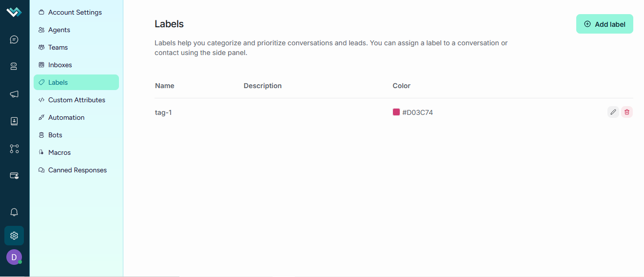Select the tag-1 label name
This screenshot has width=644, height=277.
pos(163,112)
